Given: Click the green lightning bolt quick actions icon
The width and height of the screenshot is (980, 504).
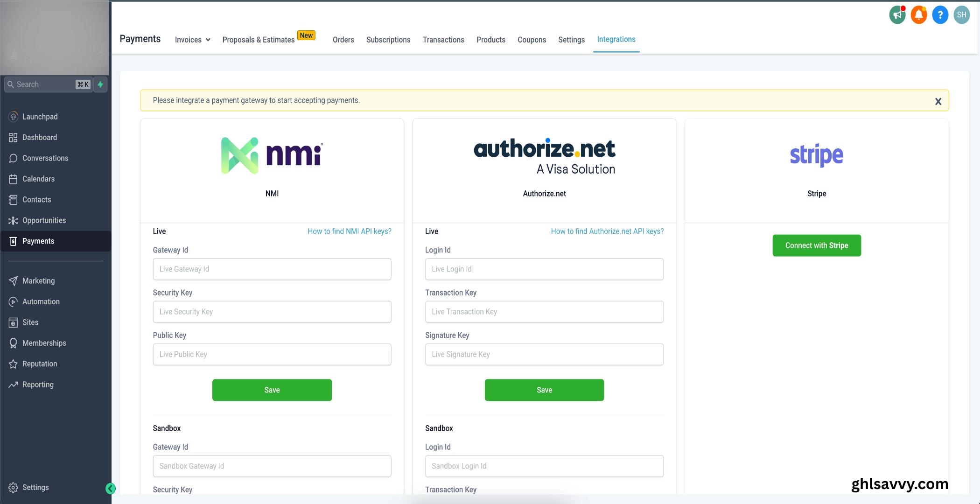Looking at the screenshot, I should [100, 84].
